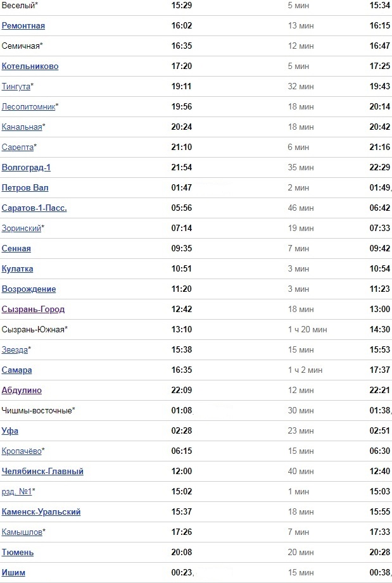Open the Сенная station link
The width and height of the screenshot is (392, 583).
point(16,249)
